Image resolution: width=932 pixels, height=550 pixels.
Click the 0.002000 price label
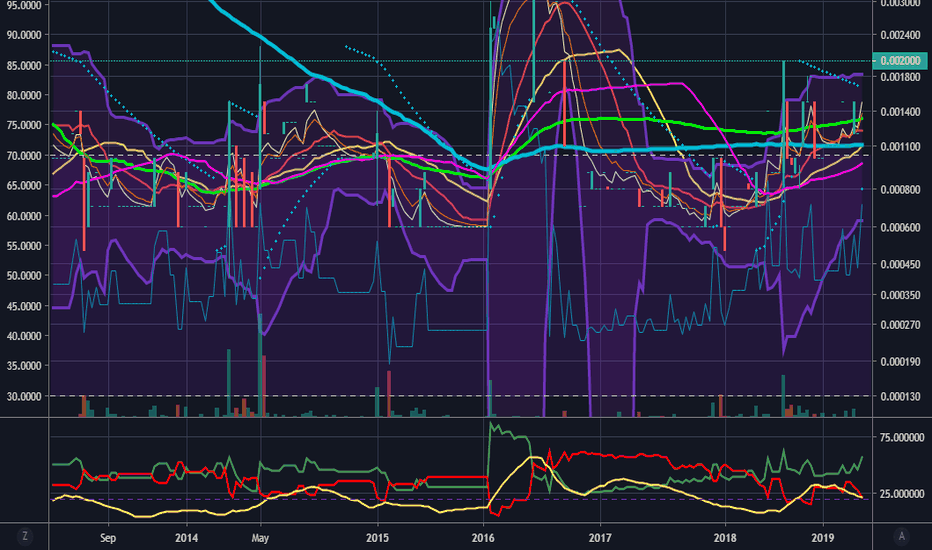[900, 61]
